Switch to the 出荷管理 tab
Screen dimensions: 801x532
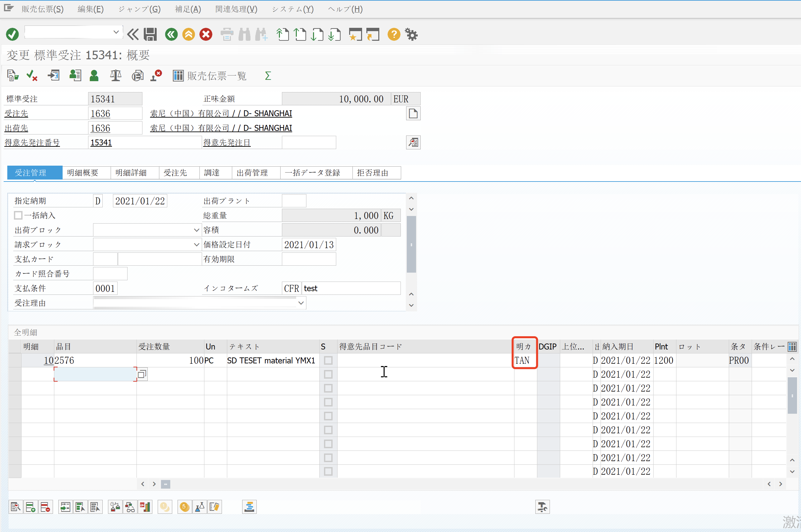(256, 173)
